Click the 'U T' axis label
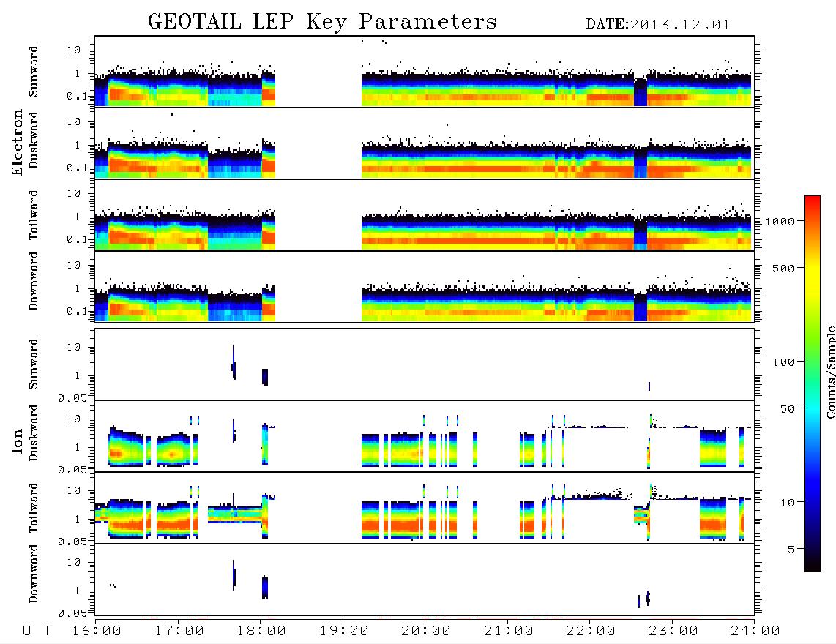The height and width of the screenshot is (644, 836). pos(37,632)
